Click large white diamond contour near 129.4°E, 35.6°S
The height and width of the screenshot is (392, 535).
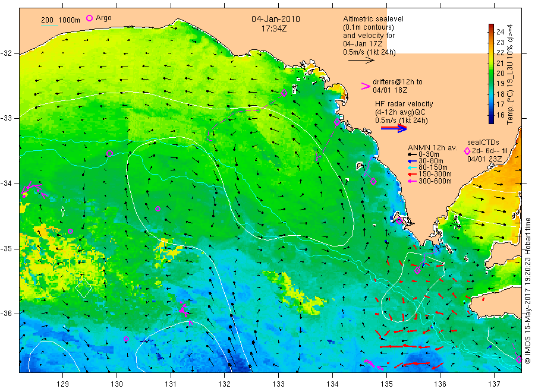(84, 288)
